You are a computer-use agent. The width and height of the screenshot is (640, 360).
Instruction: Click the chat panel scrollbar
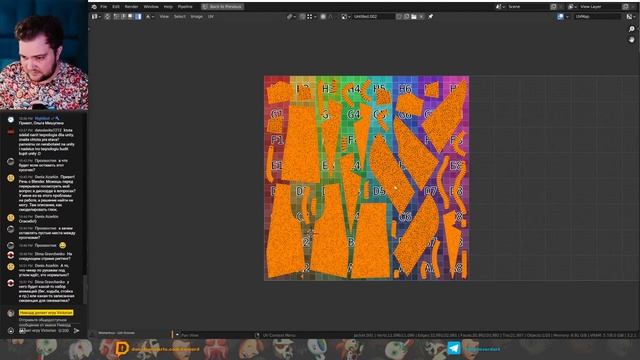[x=85, y=289]
